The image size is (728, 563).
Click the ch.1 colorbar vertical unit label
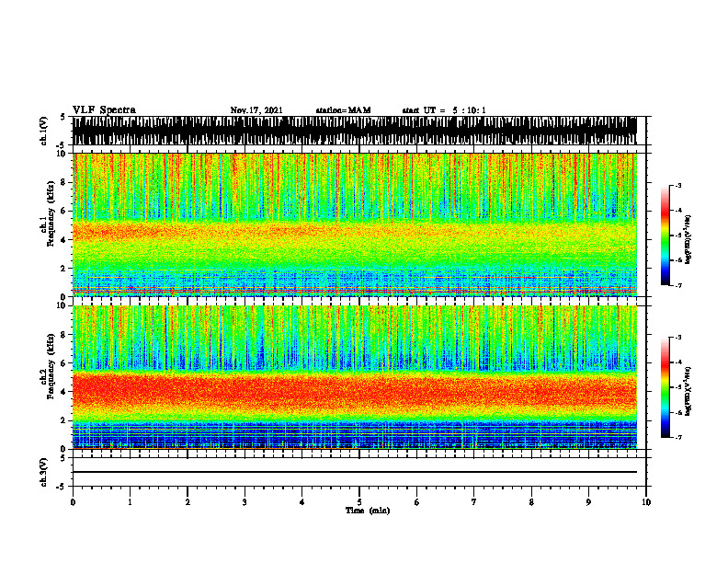click(688, 239)
